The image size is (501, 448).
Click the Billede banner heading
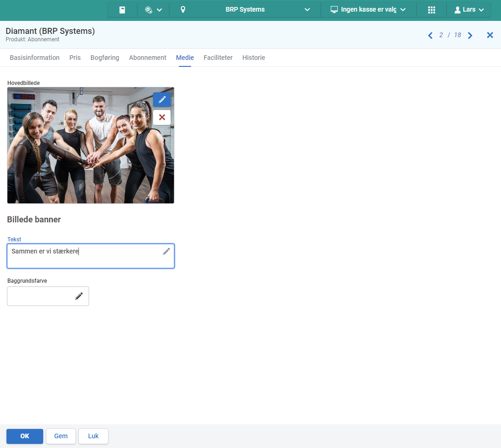(x=34, y=220)
